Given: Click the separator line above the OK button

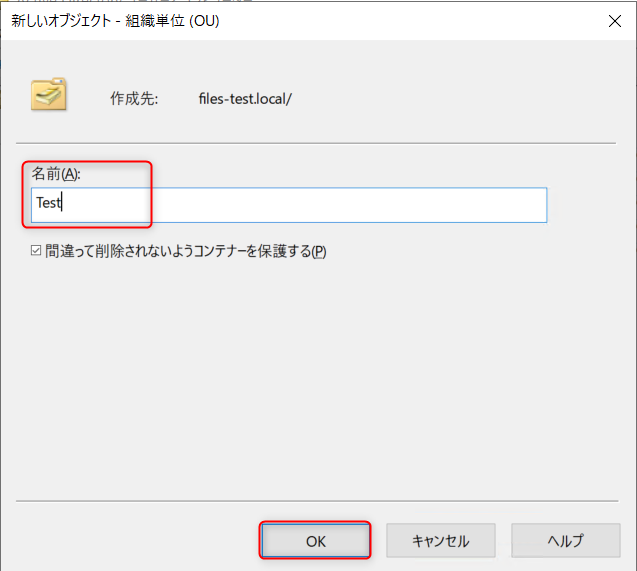Looking at the screenshot, I should point(318,500).
